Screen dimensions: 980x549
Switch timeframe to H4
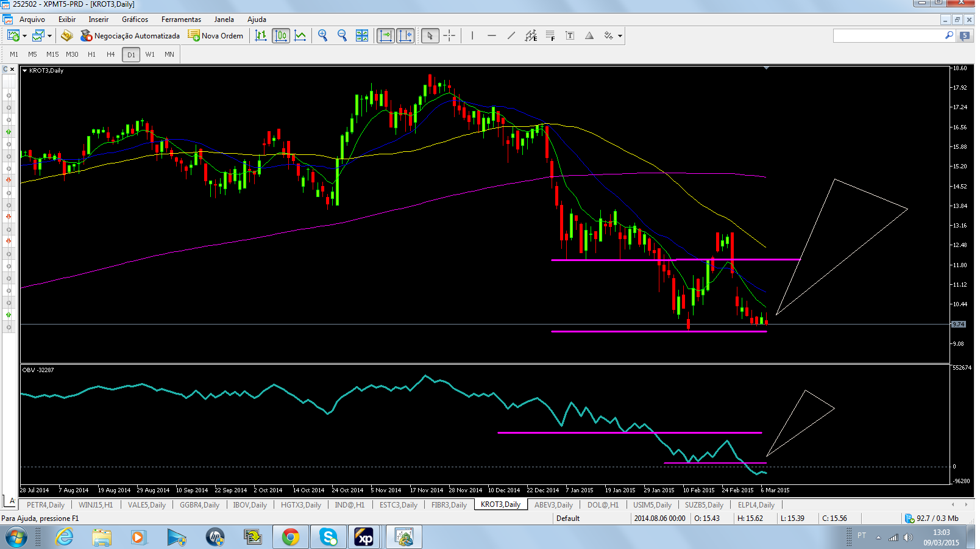(110, 54)
